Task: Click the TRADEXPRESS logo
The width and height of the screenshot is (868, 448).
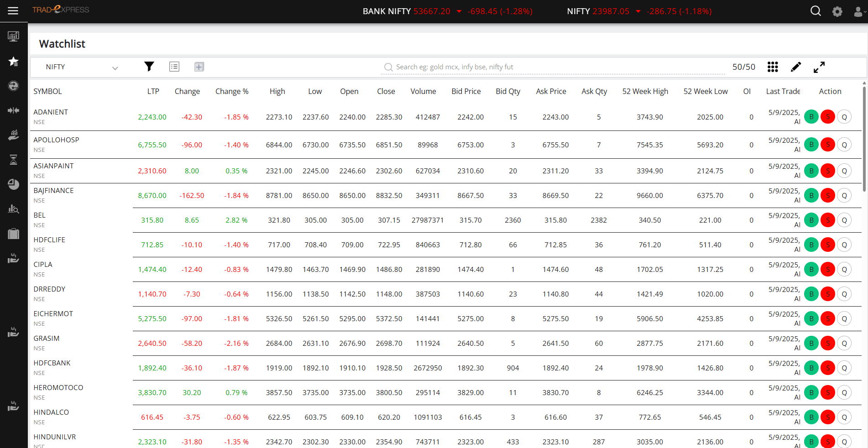Action: (60, 10)
